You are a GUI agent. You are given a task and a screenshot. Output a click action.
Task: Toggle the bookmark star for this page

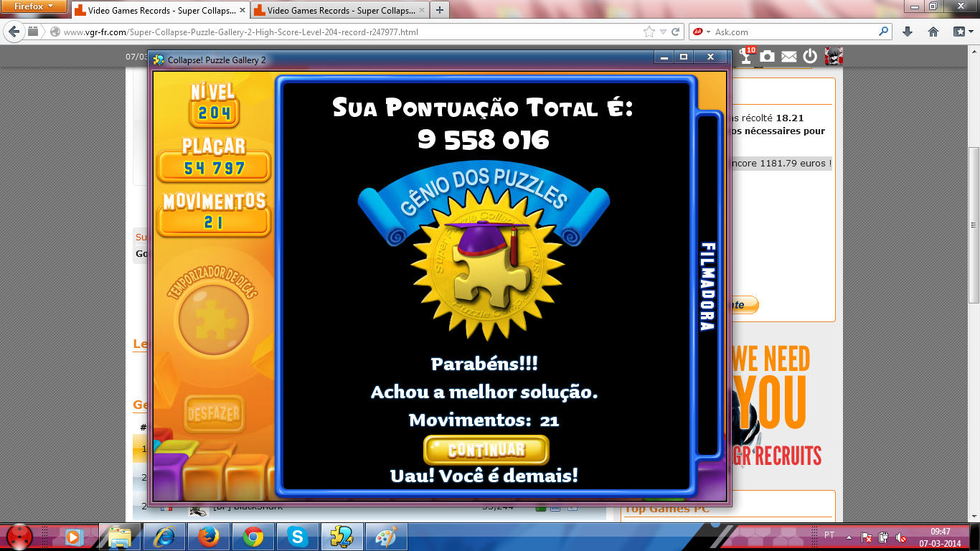[649, 32]
